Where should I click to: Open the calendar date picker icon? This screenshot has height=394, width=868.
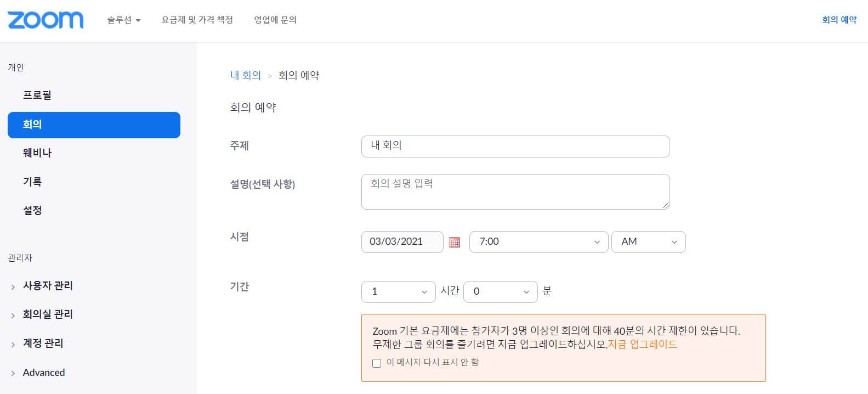pos(455,241)
